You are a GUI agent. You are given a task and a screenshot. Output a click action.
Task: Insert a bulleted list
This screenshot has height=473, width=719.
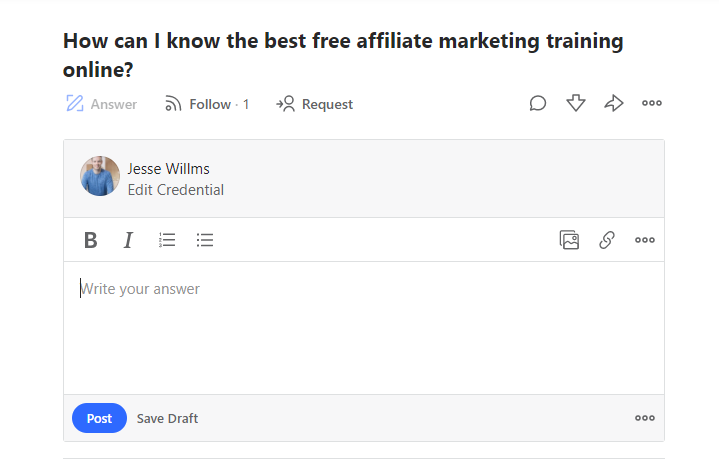(x=205, y=240)
